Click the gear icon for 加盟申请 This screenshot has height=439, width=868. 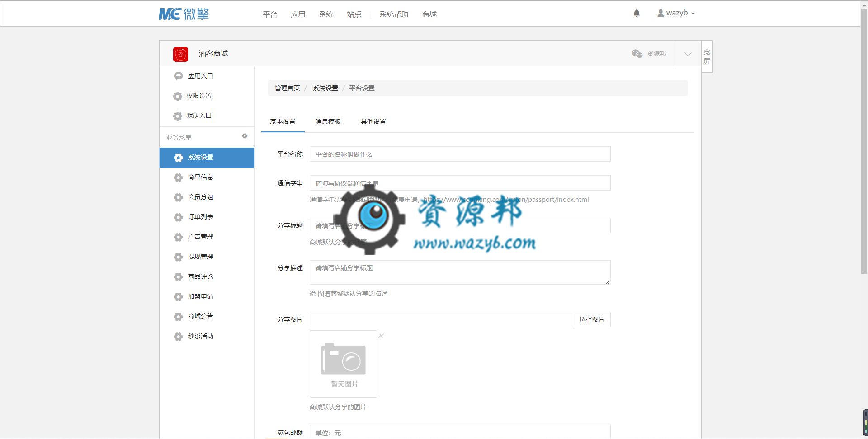[179, 297]
